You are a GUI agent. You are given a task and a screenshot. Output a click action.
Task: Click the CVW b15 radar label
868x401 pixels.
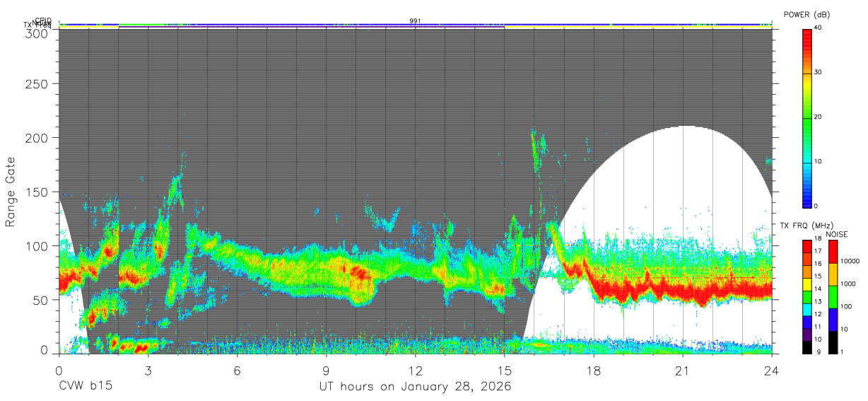86,386
